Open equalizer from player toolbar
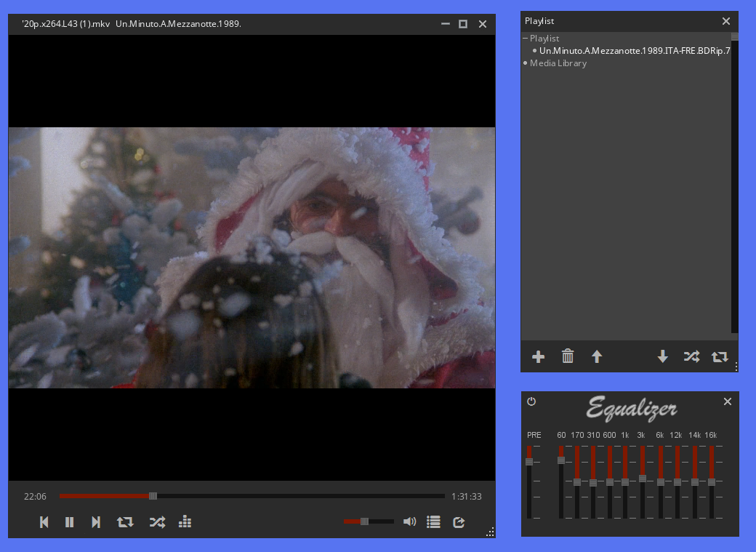This screenshot has width=756, height=552. click(185, 521)
